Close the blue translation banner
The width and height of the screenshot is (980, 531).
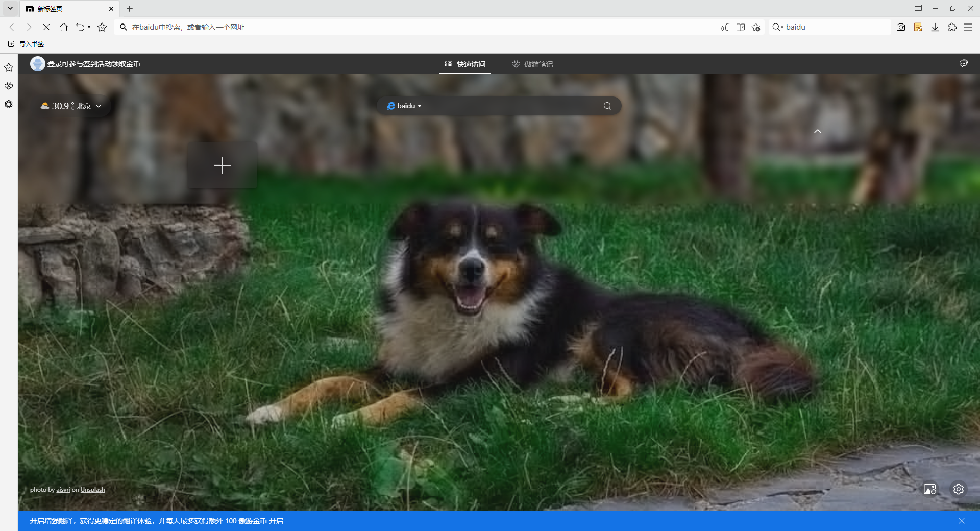click(961, 521)
